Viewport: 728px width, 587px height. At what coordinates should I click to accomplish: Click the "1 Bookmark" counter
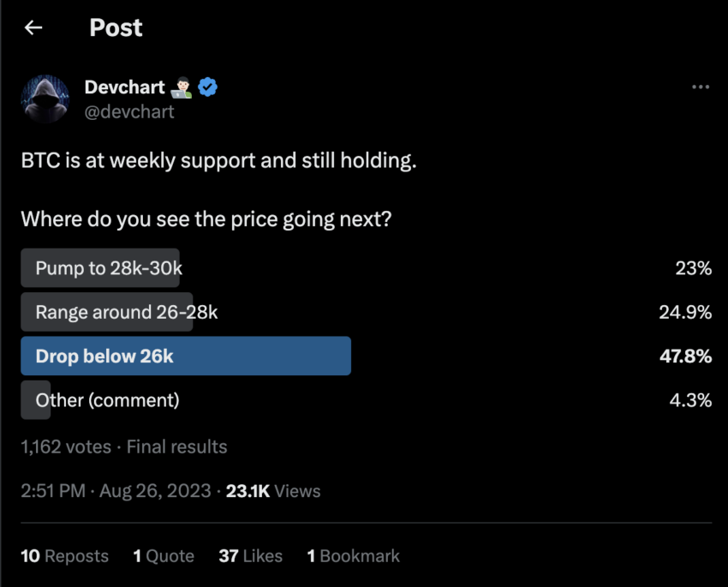(x=353, y=556)
